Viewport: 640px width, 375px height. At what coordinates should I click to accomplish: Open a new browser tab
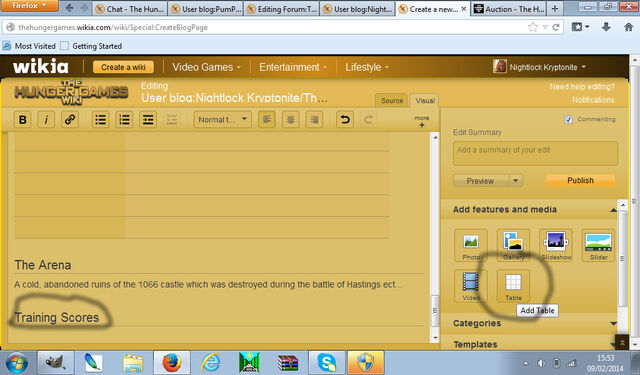point(555,9)
